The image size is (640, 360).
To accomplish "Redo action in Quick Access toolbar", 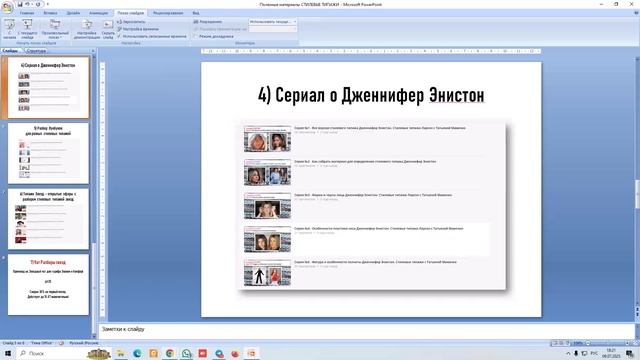I will coord(38,4).
